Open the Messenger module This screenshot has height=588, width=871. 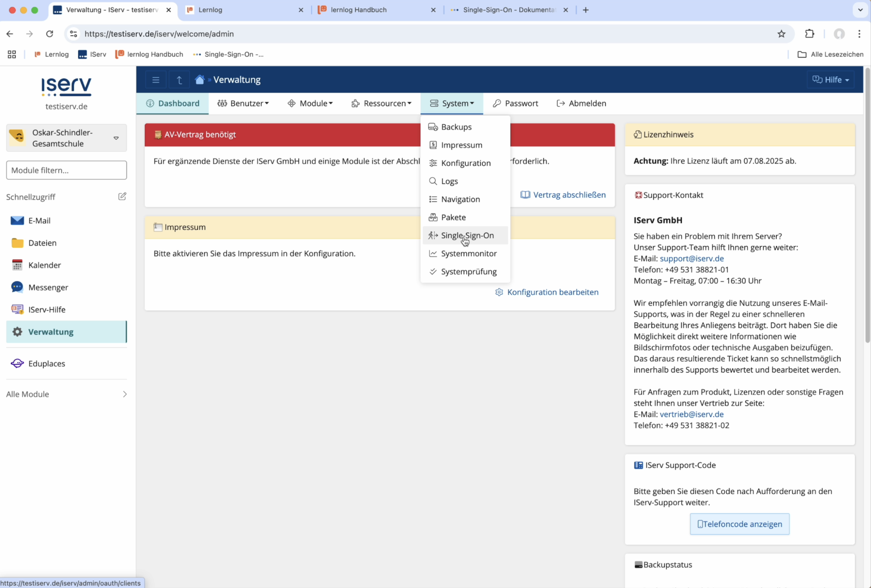(x=48, y=287)
